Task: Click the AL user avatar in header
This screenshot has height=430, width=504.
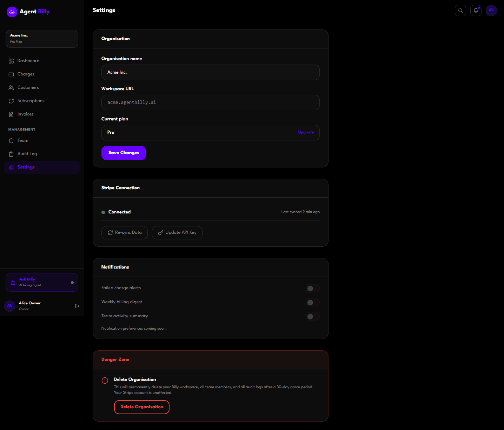Action: point(491,10)
